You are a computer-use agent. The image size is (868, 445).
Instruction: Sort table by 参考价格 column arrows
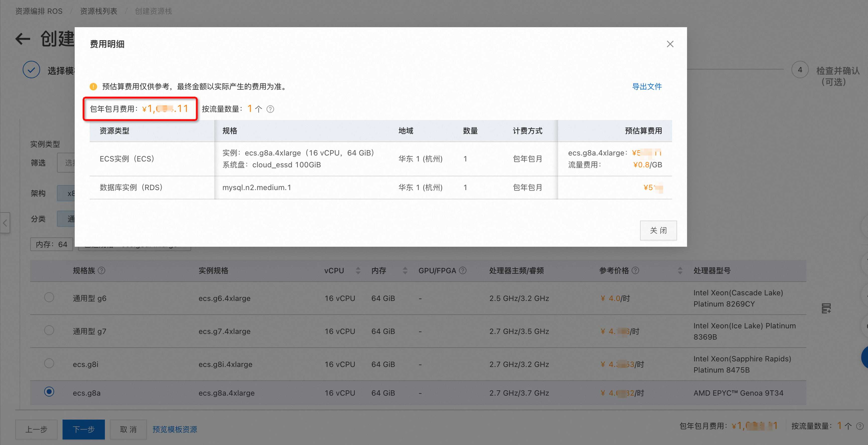[680, 270]
